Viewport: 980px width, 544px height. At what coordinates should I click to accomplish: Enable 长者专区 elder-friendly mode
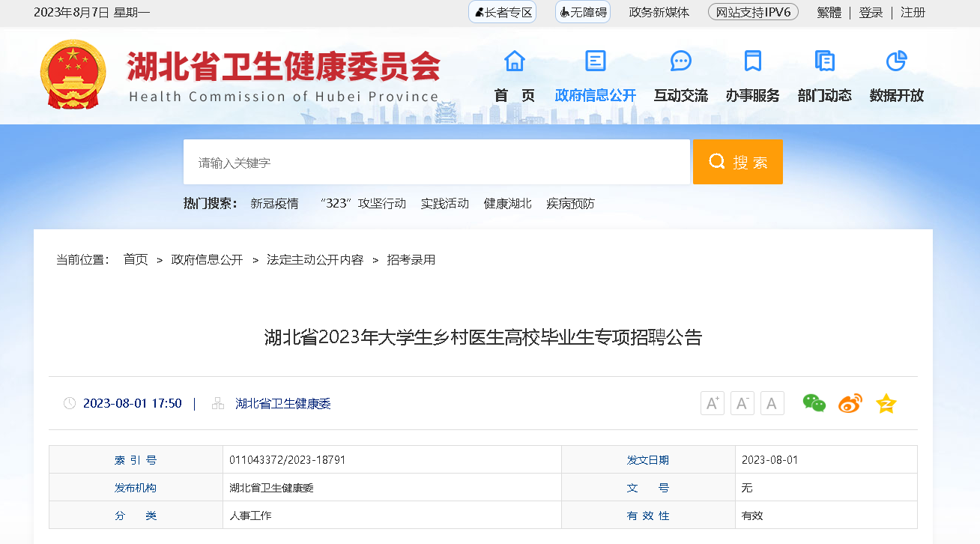503,12
